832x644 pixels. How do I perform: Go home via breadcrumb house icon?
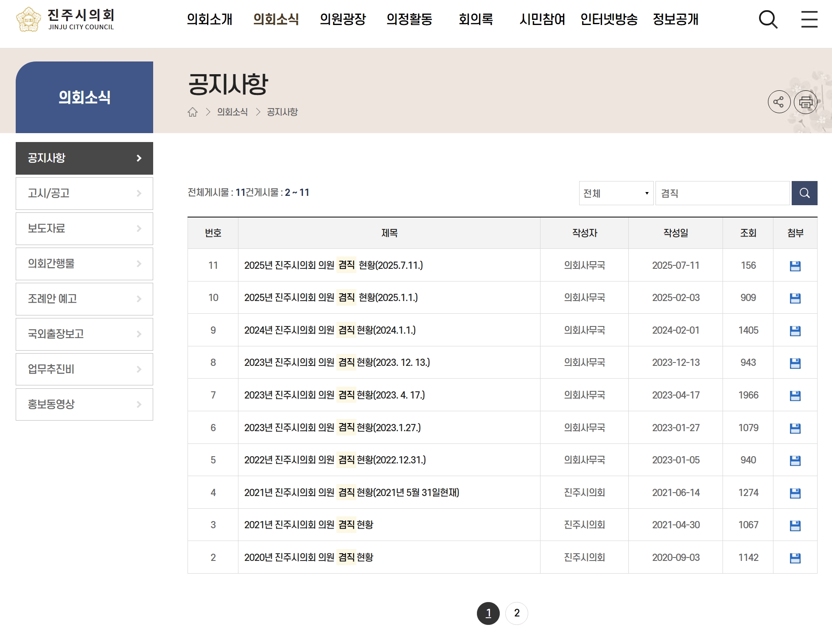(x=193, y=112)
